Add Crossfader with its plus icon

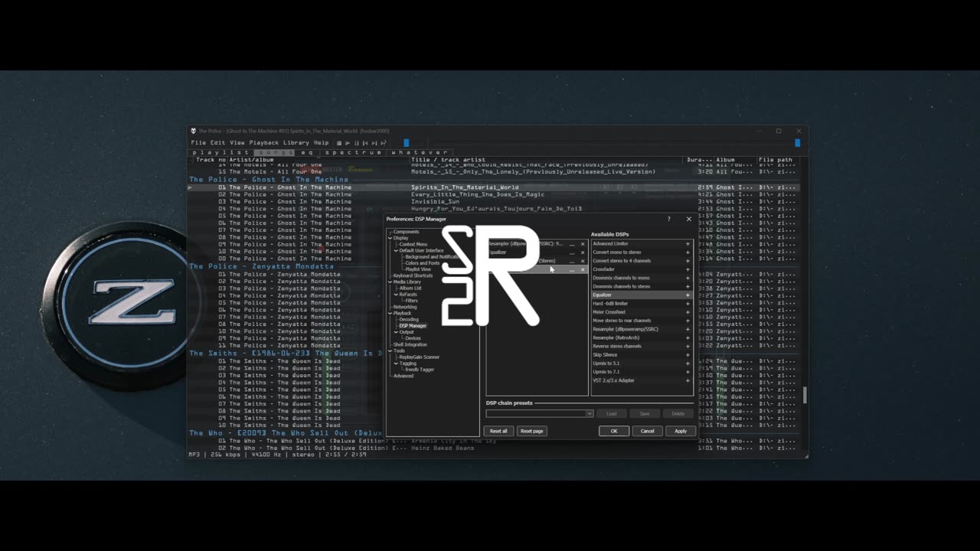tap(688, 269)
